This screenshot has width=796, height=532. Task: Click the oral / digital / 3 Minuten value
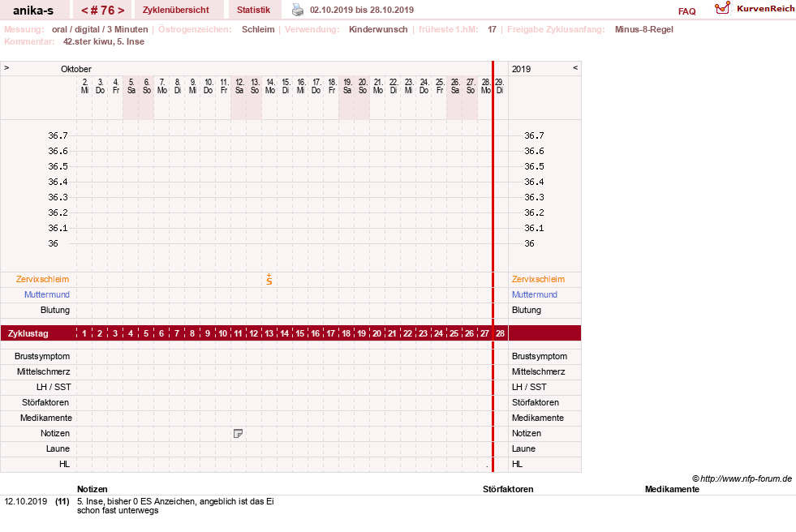[x=100, y=29]
